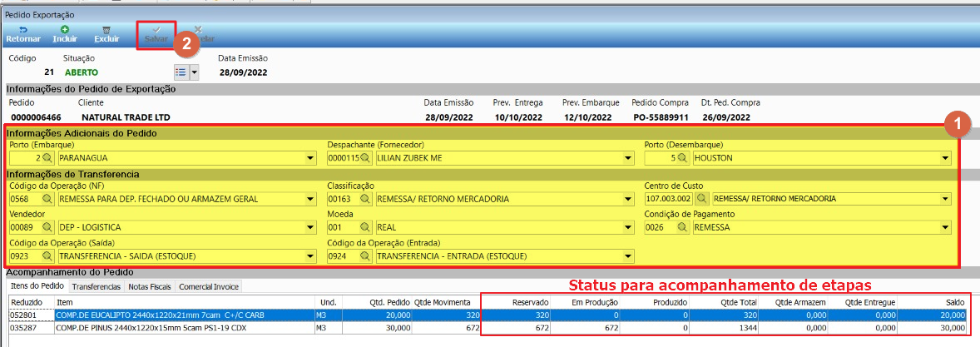Click magnifier for Código da Operação (NF)
Image resolution: width=980 pixels, height=347 pixels.
[x=48, y=200]
